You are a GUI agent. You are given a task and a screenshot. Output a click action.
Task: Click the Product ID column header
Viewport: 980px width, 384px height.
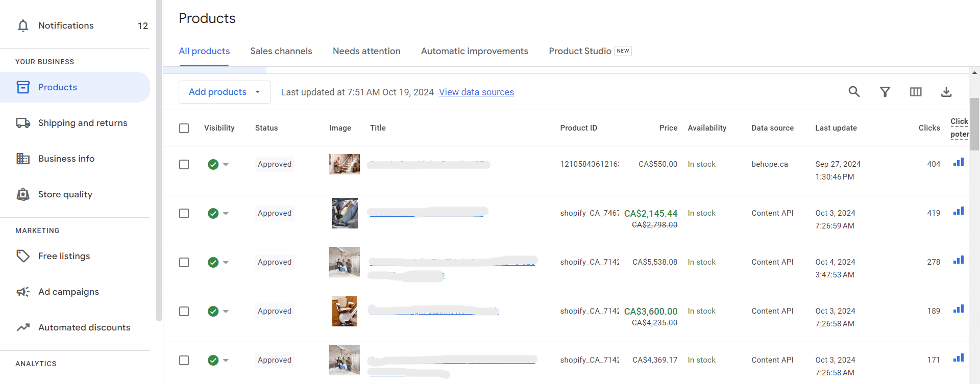coord(578,128)
